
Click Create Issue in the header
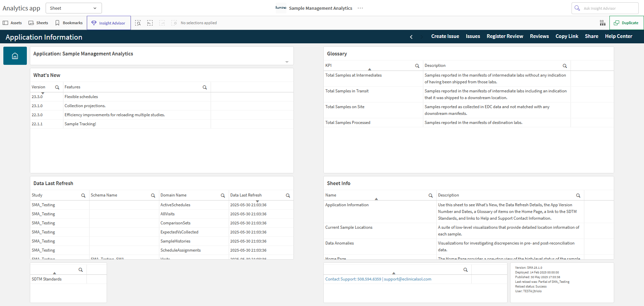(x=445, y=36)
